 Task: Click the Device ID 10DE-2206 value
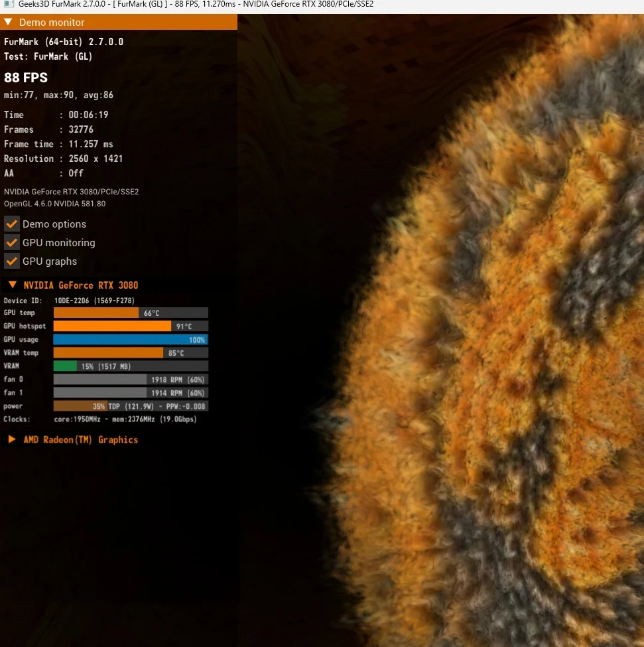[94, 301]
